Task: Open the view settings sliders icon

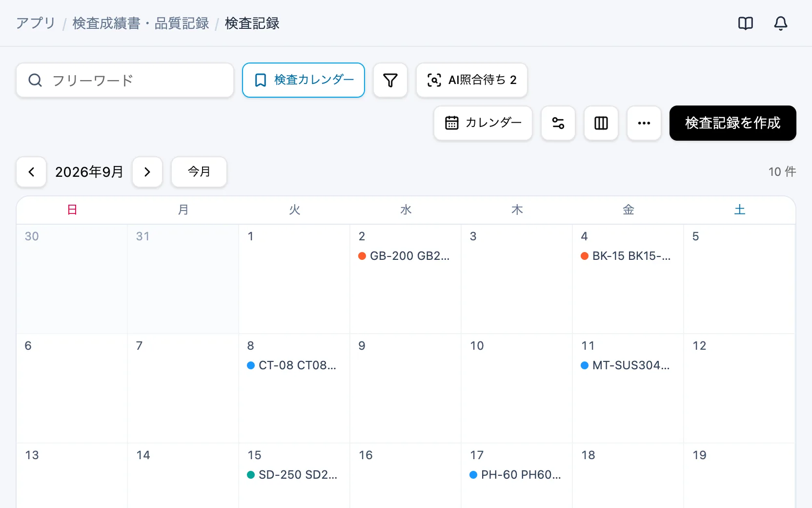Action: point(558,123)
